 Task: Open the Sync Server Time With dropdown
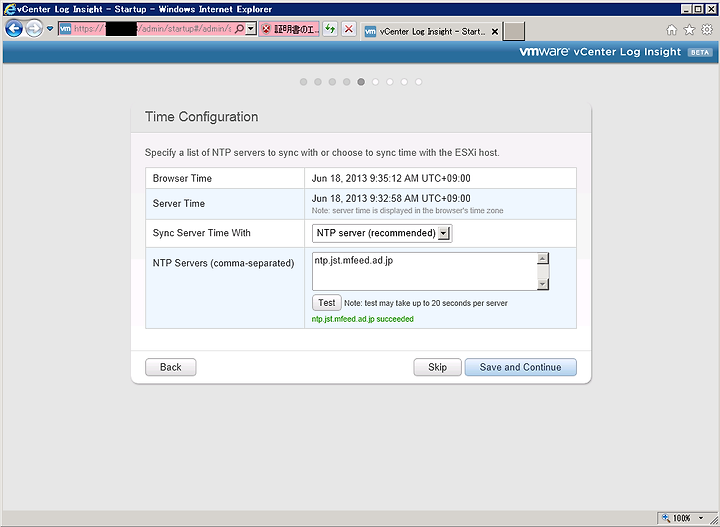[382, 233]
